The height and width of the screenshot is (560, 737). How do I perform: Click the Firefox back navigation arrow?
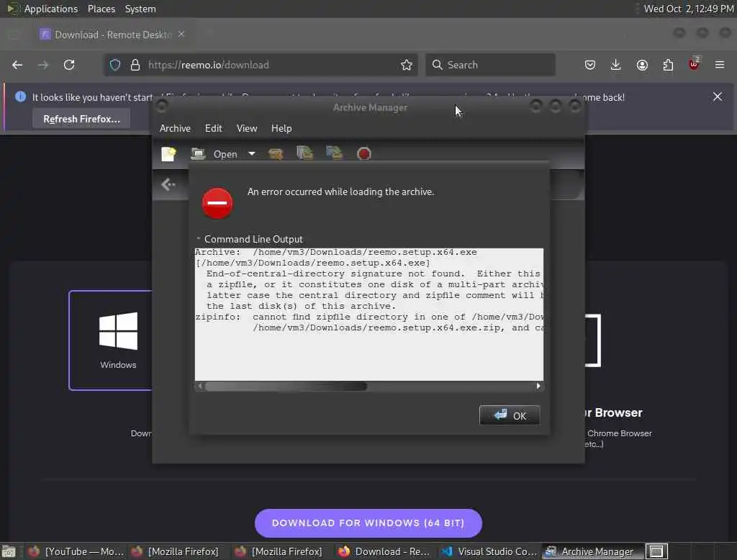tap(17, 65)
